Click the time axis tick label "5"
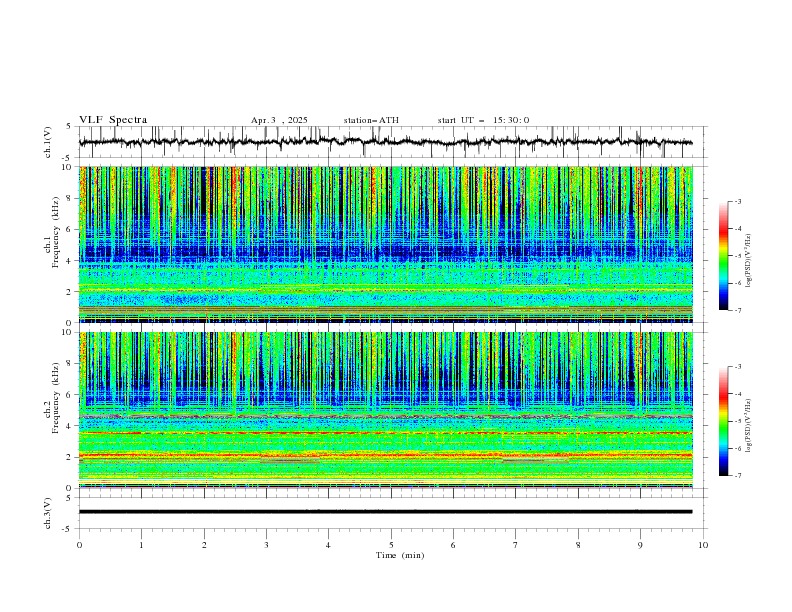The width and height of the screenshot is (792, 612). pos(391,545)
